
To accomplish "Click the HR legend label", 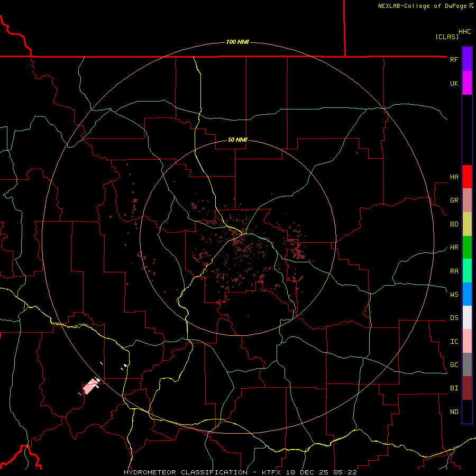I will pyautogui.click(x=454, y=248).
